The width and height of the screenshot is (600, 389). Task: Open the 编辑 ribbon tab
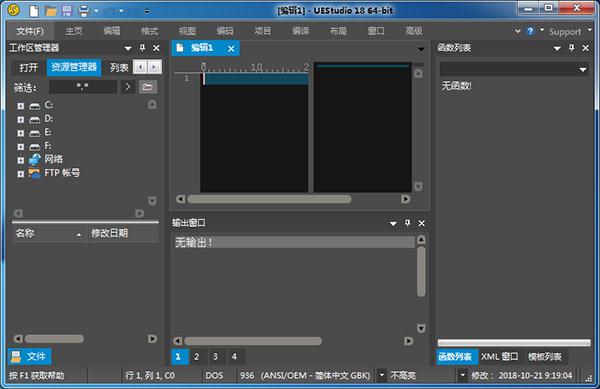(x=112, y=31)
